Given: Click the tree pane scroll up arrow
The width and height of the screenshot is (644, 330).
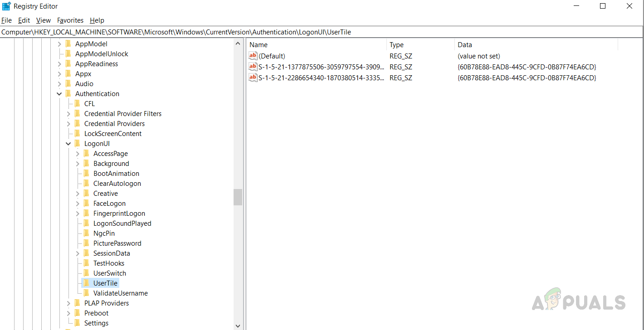Looking at the screenshot, I should point(238,44).
